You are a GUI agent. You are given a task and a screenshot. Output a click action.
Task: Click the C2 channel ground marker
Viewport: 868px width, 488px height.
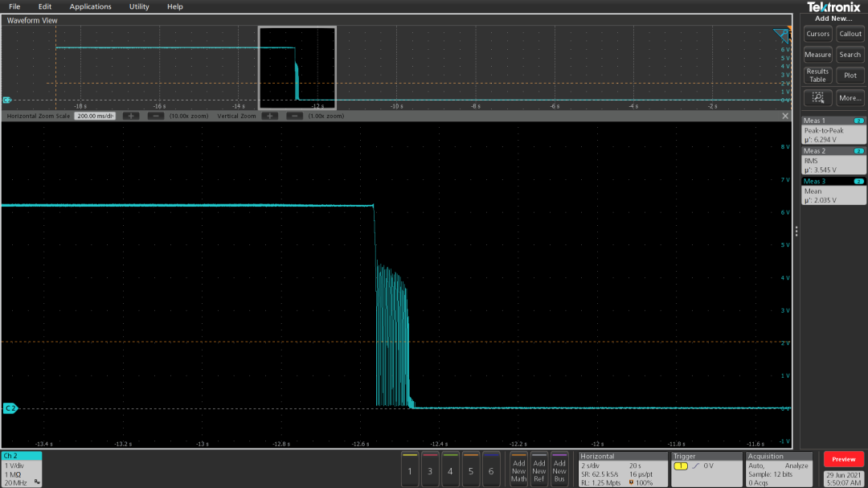(10, 408)
